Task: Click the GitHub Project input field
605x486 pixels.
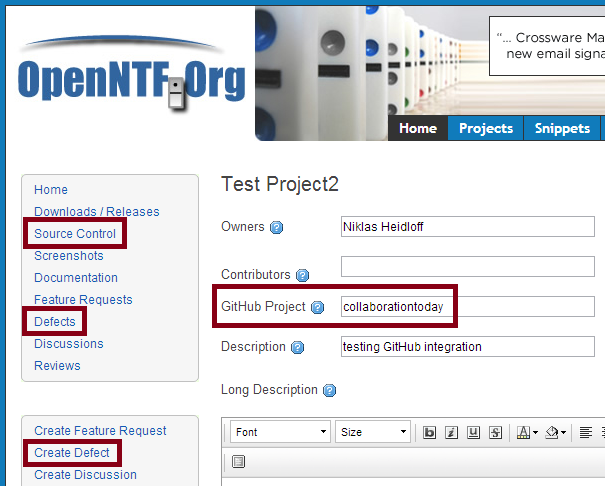Action: pyautogui.click(x=468, y=307)
